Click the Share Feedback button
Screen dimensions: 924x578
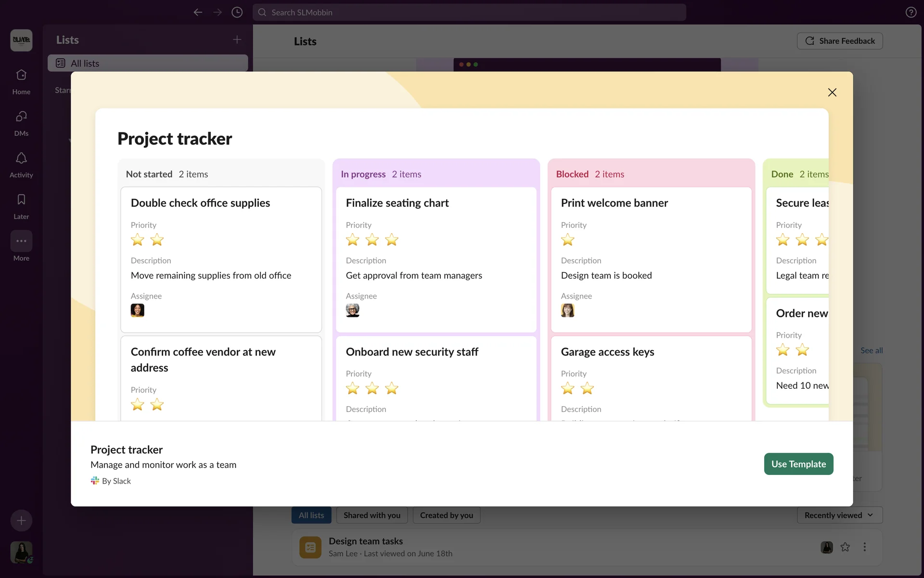(x=840, y=41)
